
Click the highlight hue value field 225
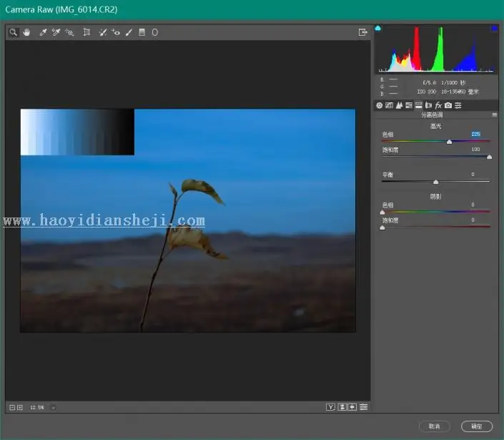point(475,134)
